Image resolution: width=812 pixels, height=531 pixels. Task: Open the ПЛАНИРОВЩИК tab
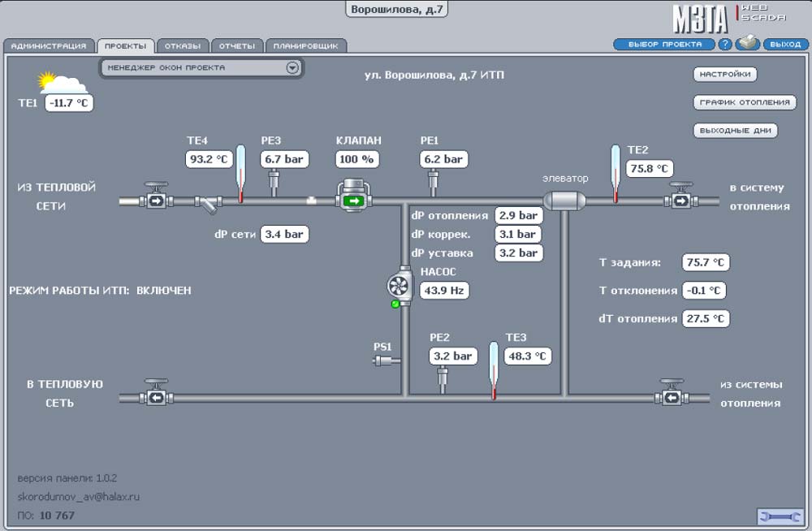pos(306,46)
